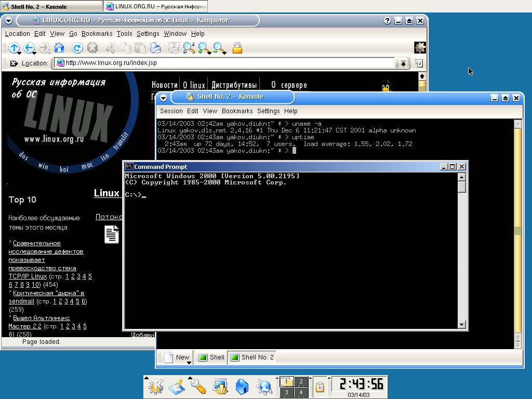
Task: Click the Konqueror URL location field
Action: (x=225, y=63)
